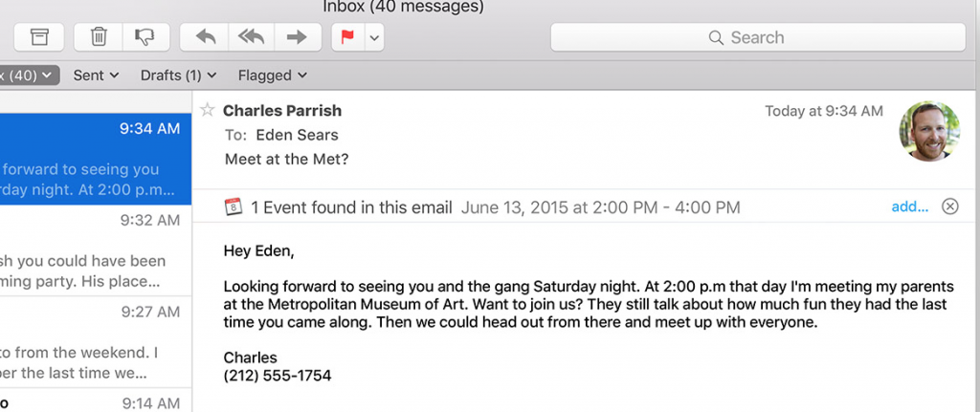Viewport: 980px width, 412px height.
Task: Expand the Drafts (1) dropdown
Action: coord(178,76)
